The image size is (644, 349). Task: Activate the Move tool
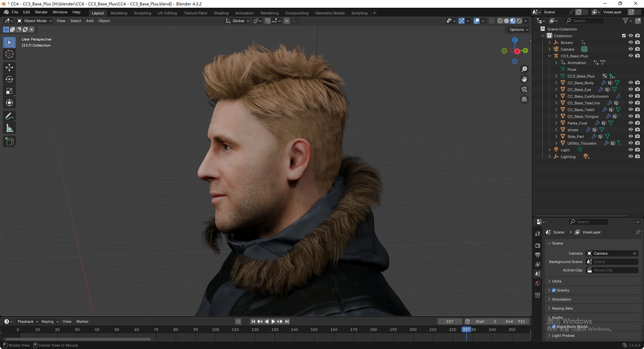(x=9, y=67)
